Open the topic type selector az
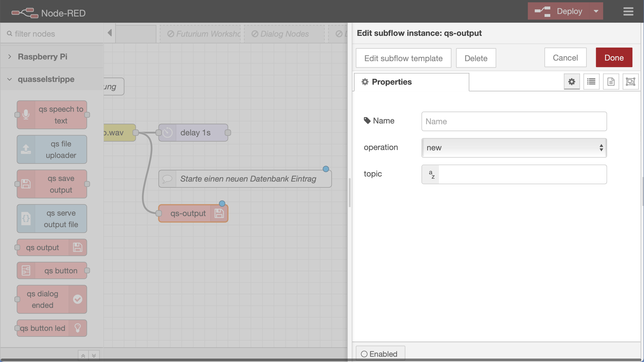This screenshot has height=362, width=644. [430, 174]
